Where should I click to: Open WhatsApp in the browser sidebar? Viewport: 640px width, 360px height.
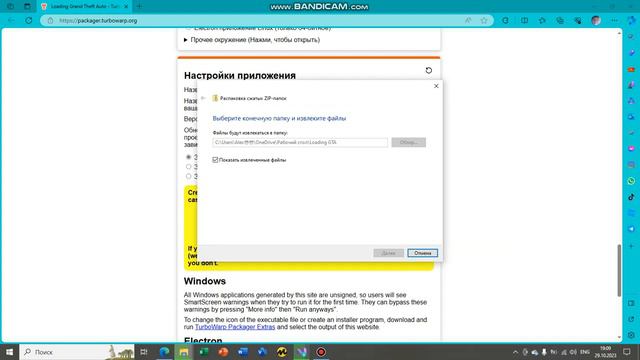coord(631,181)
